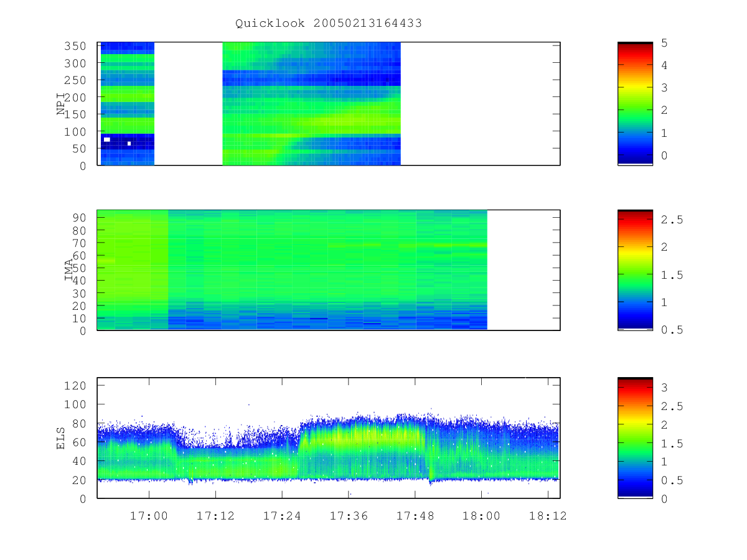The image size is (747, 560).
Task: Click the IMA color scale bar
Action: [635, 270]
